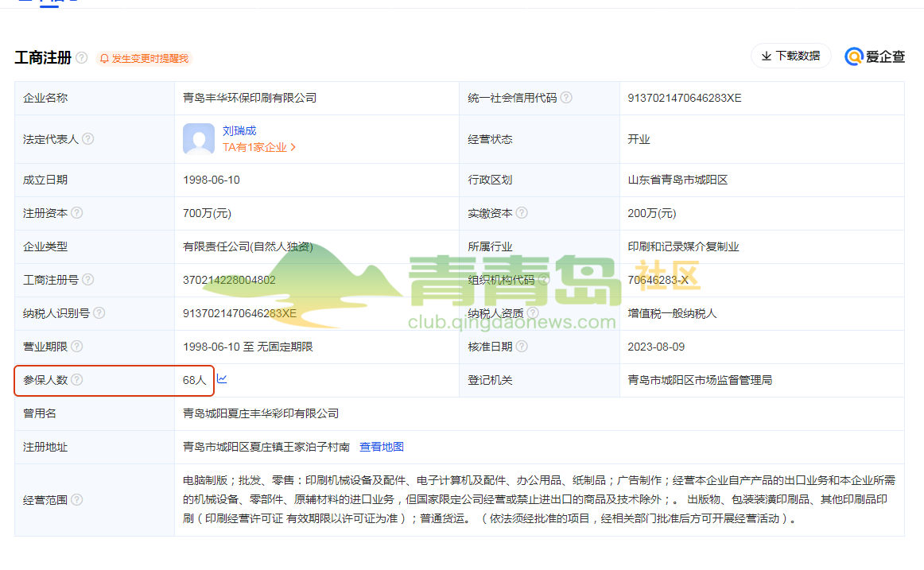Open TA有1家企业 link
Screen dimensions: 924x570
[x=258, y=147]
